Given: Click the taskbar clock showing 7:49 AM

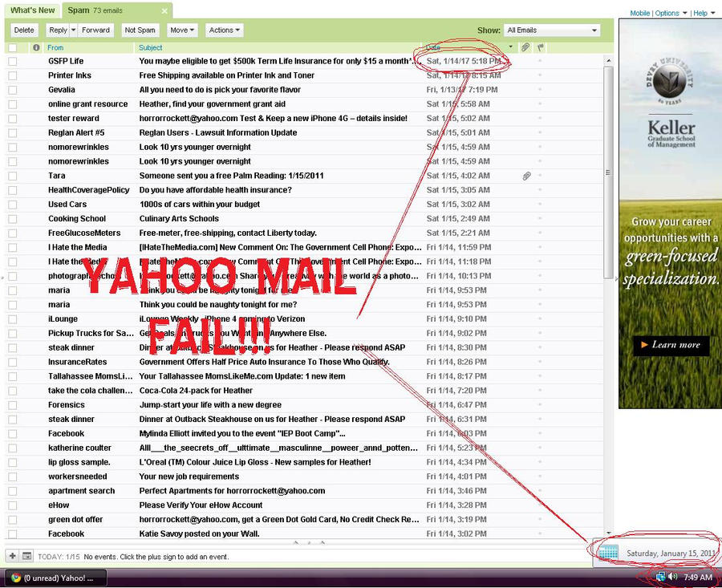Looking at the screenshot, I should coord(698,577).
